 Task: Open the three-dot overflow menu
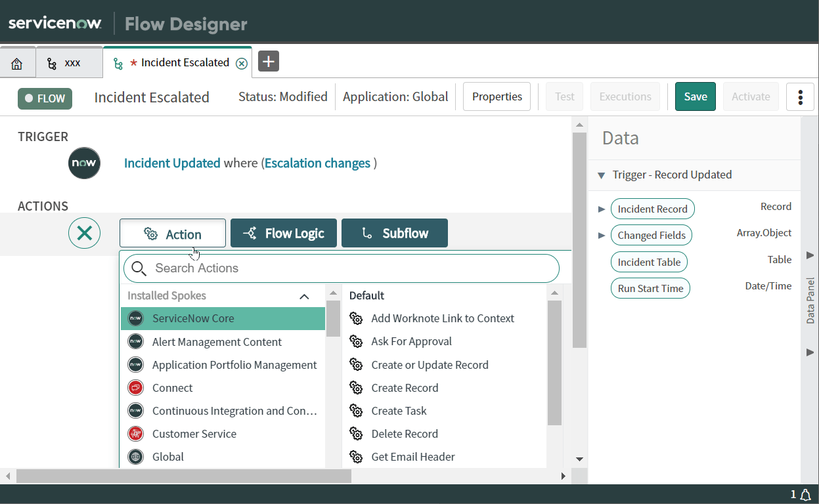(x=800, y=96)
